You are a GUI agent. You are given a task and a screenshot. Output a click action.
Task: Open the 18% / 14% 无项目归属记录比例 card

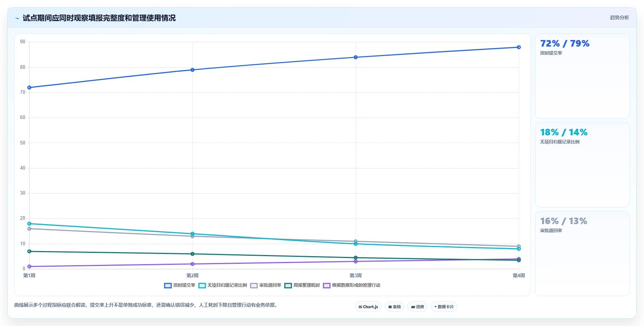582,165
